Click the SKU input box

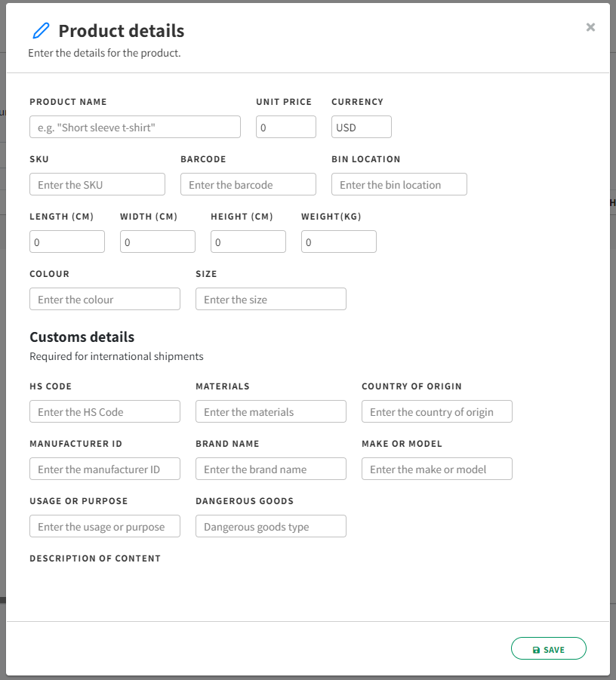tap(97, 184)
